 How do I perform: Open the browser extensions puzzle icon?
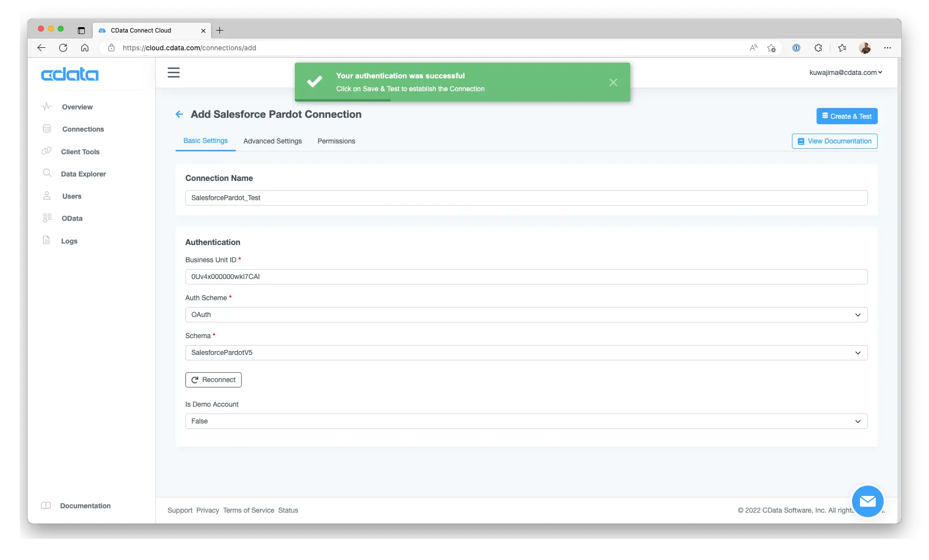(818, 48)
